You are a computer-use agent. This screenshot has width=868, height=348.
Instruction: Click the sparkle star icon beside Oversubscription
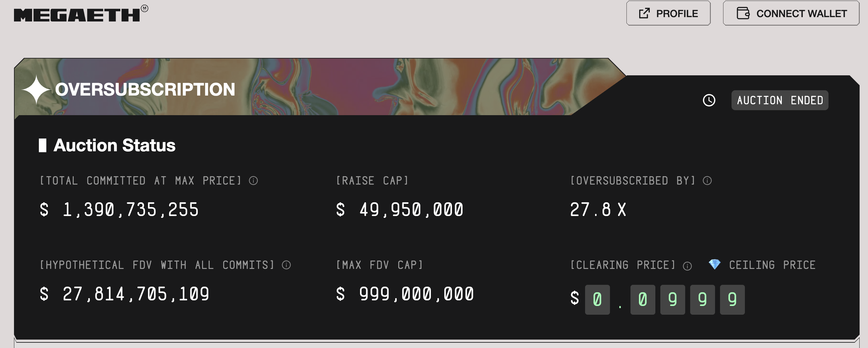coord(36,90)
